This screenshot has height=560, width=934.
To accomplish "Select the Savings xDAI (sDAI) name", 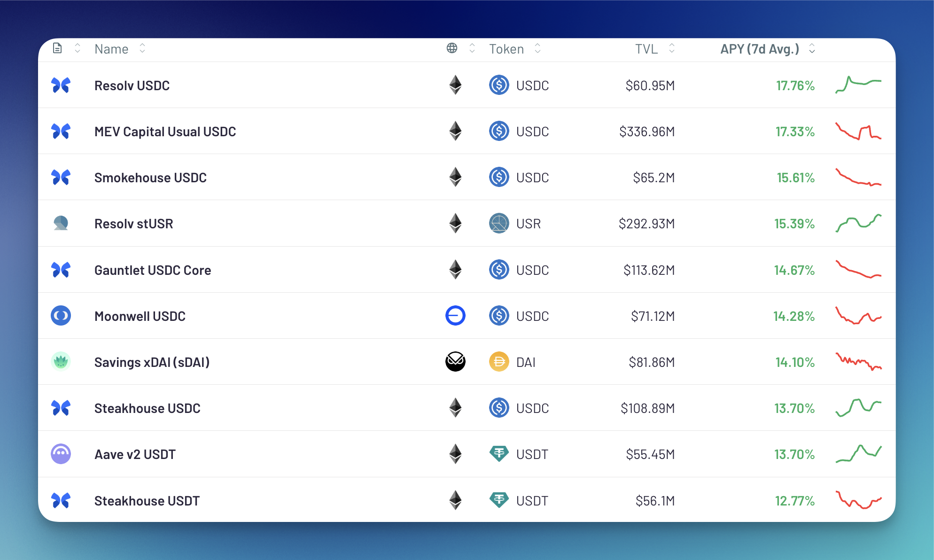I will pos(152,362).
